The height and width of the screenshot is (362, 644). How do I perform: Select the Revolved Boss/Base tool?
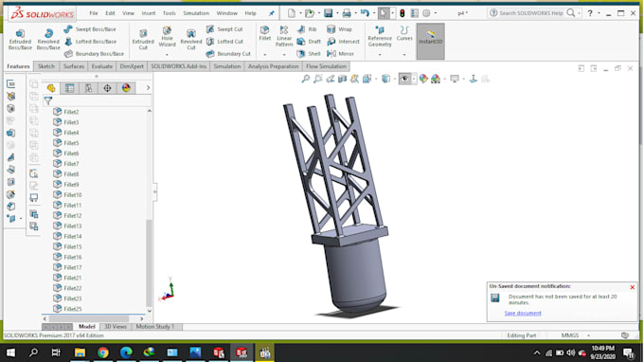click(x=48, y=40)
